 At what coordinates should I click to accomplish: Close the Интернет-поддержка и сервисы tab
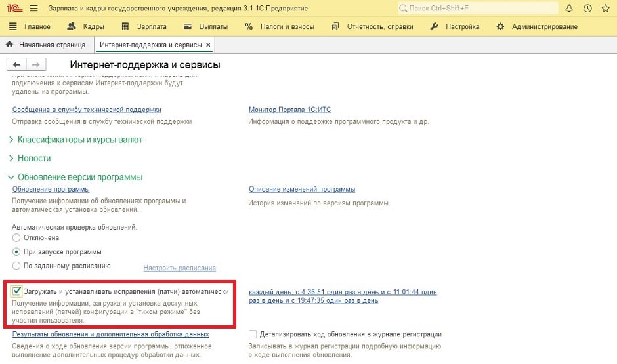208,45
